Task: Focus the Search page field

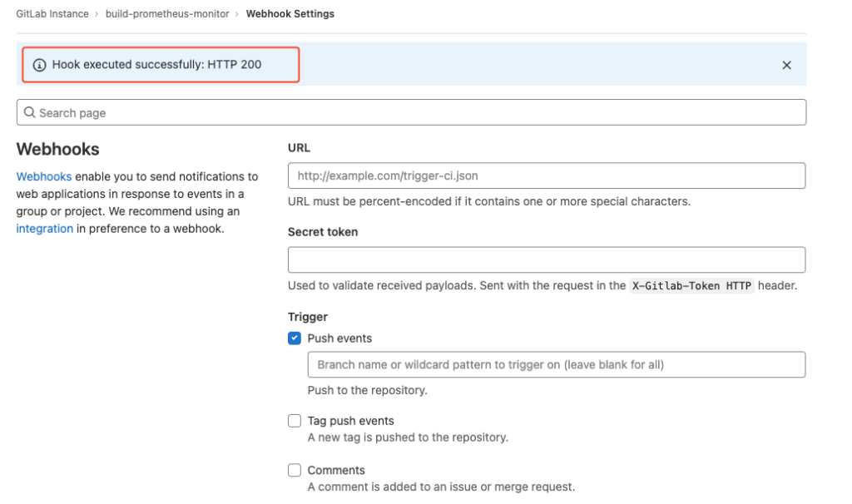Action: click(411, 112)
